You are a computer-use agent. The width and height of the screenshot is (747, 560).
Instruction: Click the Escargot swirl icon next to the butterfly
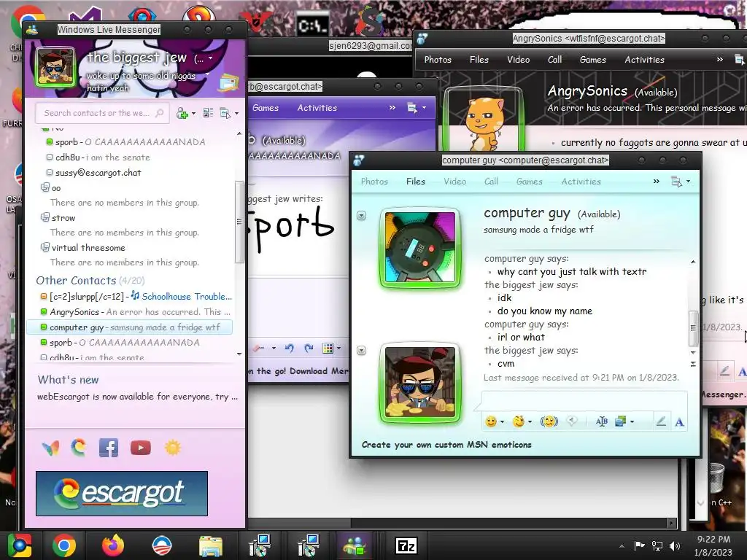click(79, 448)
